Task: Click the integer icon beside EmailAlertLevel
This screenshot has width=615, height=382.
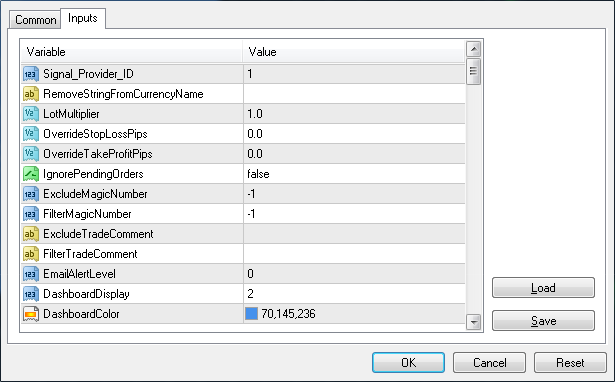Action: pyautogui.click(x=31, y=274)
